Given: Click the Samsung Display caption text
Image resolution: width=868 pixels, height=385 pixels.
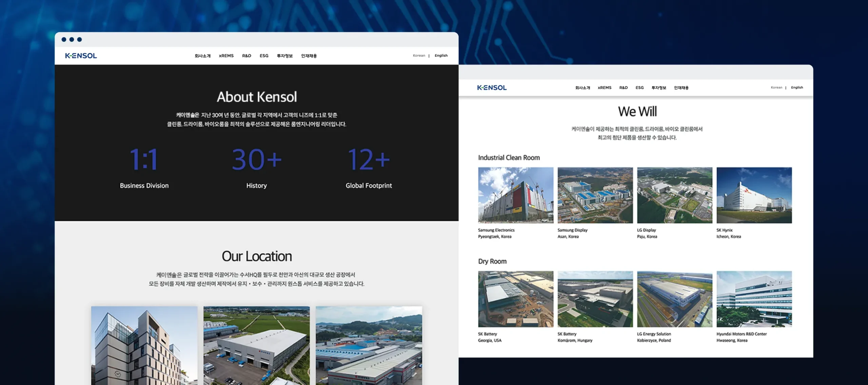Looking at the screenshot, I should click(572, 230).
